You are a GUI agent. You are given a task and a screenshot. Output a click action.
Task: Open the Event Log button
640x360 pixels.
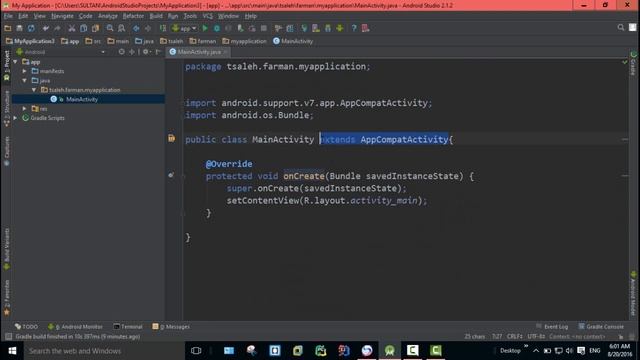552,327
